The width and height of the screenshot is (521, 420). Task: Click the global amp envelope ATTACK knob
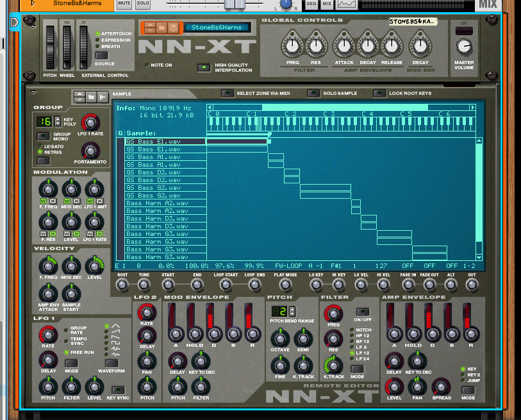pyautogui.click(x=344, y=46)
